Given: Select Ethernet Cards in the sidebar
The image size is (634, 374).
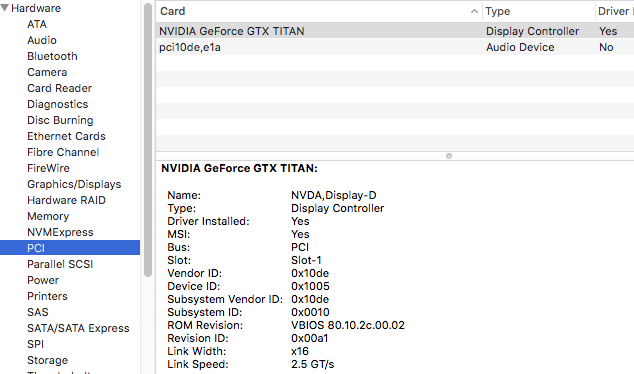Looking at the screenshot, I should coord(66,136).
